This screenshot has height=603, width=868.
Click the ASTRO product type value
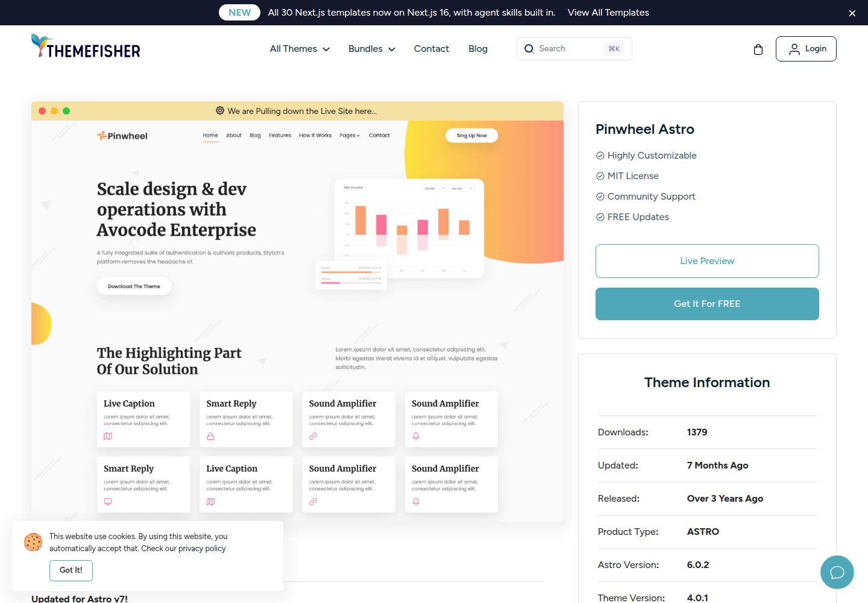pyautogui.click(x=703, y=532)
